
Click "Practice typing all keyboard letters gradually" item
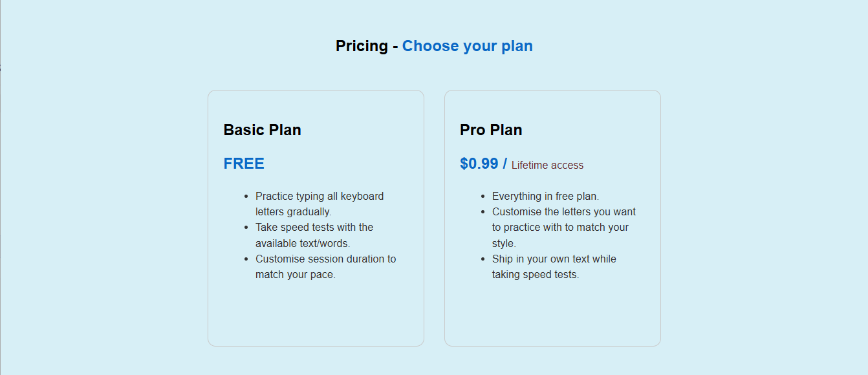point(319,204)
